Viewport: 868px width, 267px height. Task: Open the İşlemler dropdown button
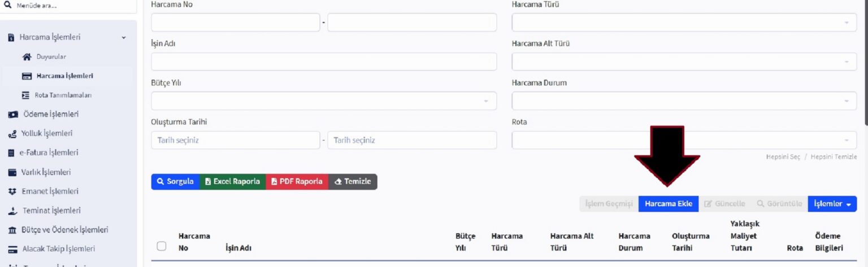[x=832, y=204]
